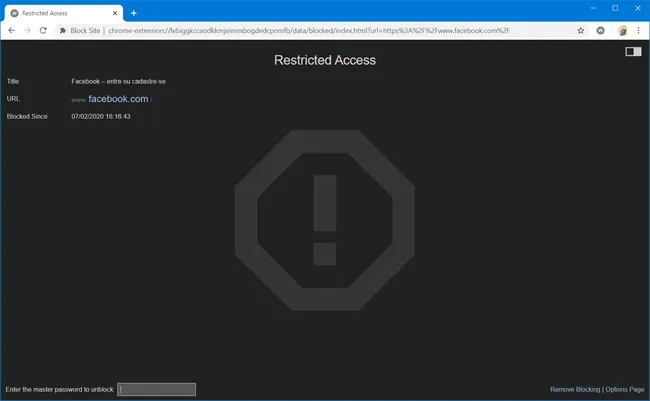Toggle the light/dark theme switch
This screenshot has height=401, width=650.
click(633, 51)
